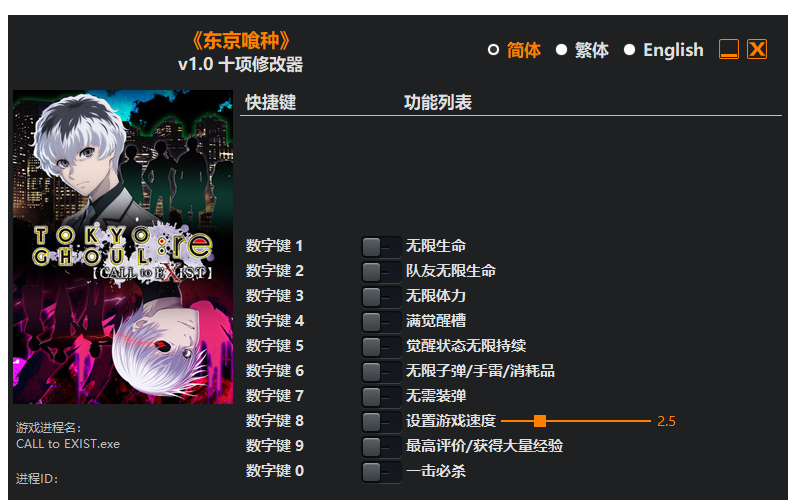
Task: Click the 数字键 3 hotkey label
Action: pos(274,296)
